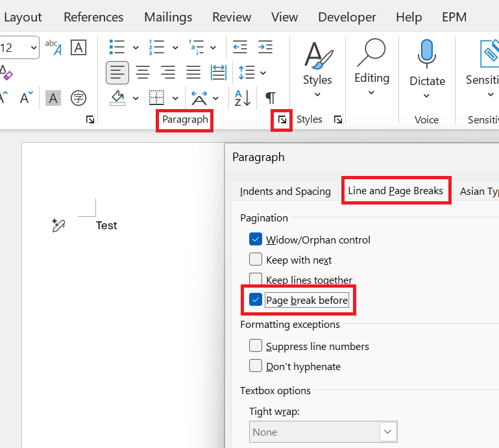
Task: Open the font size dropdown
Action: [33, 48]
